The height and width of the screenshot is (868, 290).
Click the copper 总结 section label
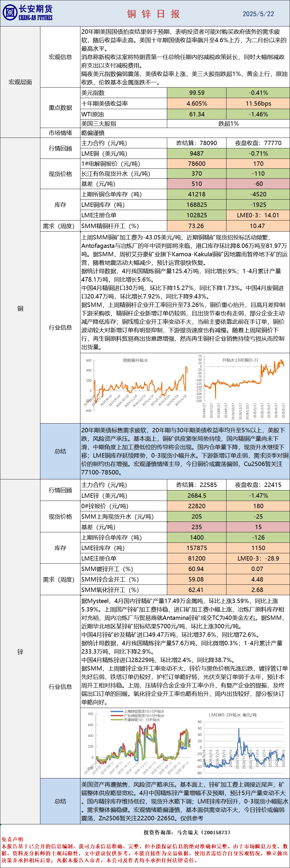tap(60, 451)
